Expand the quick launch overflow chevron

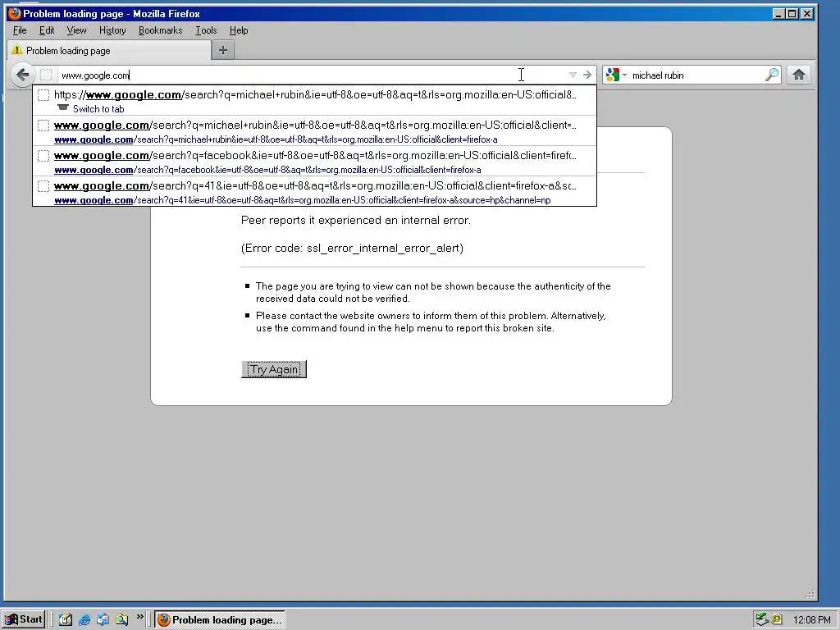tap(139, 617)
